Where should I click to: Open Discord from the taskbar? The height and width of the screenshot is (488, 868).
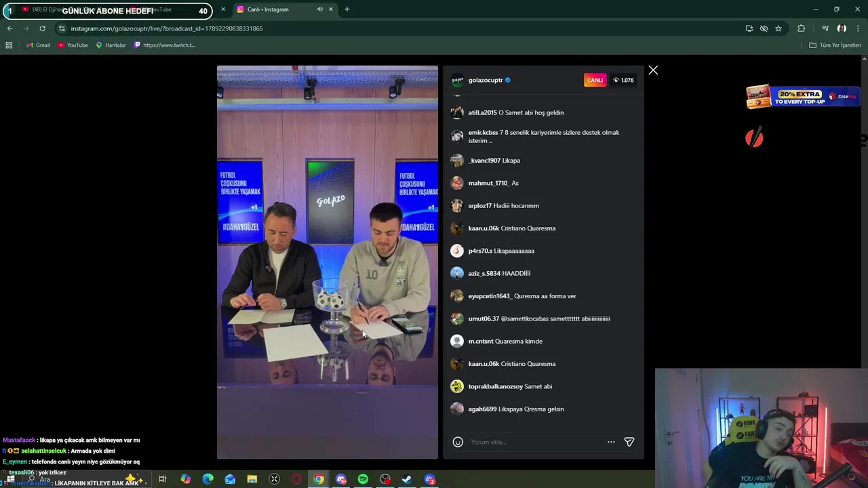[x=341, y=479]
